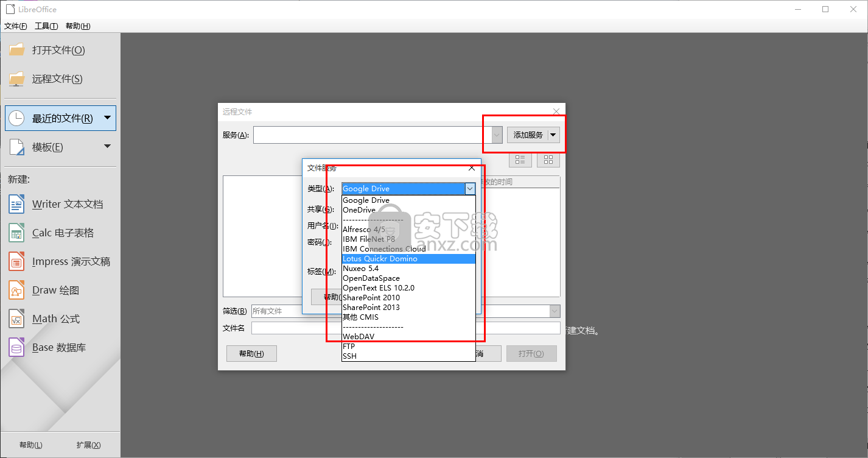Switch remote file dialog to list view

tap(520, 160)
